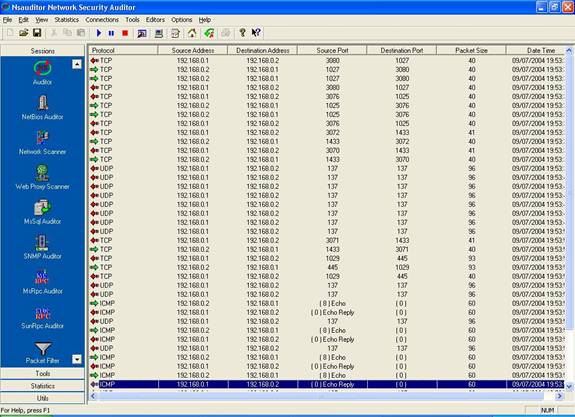575x417 pixels.
Task: Sort by the Destination Port column header
Action: coord(402,51)
